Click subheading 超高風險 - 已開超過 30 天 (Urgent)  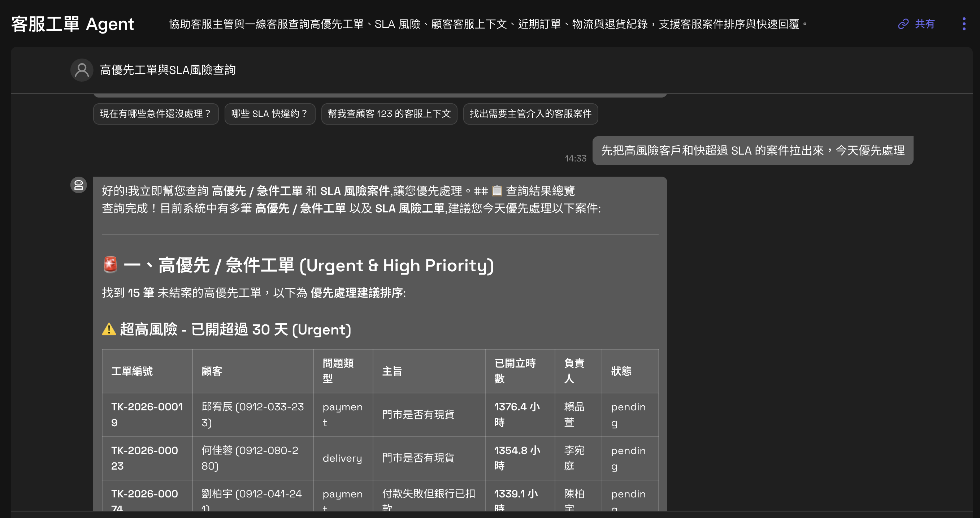[235, 329]
